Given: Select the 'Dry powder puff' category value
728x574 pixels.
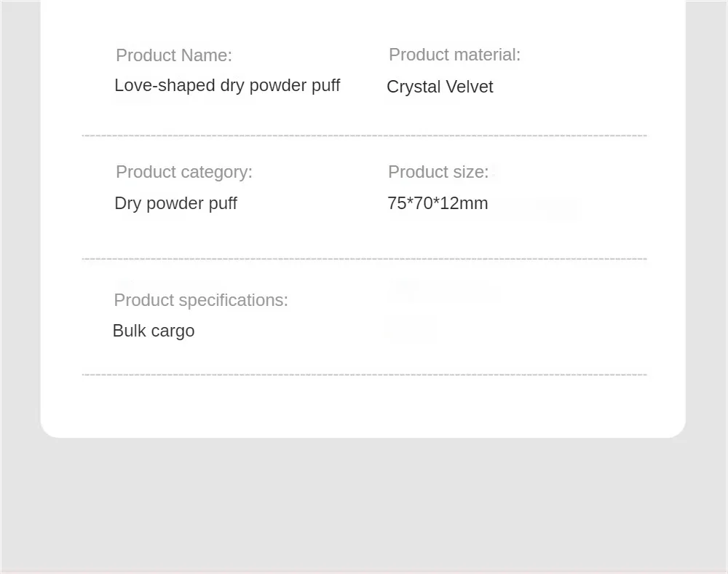Looking at the screenshot, I should pyautogui.click(x=175, y=203).
